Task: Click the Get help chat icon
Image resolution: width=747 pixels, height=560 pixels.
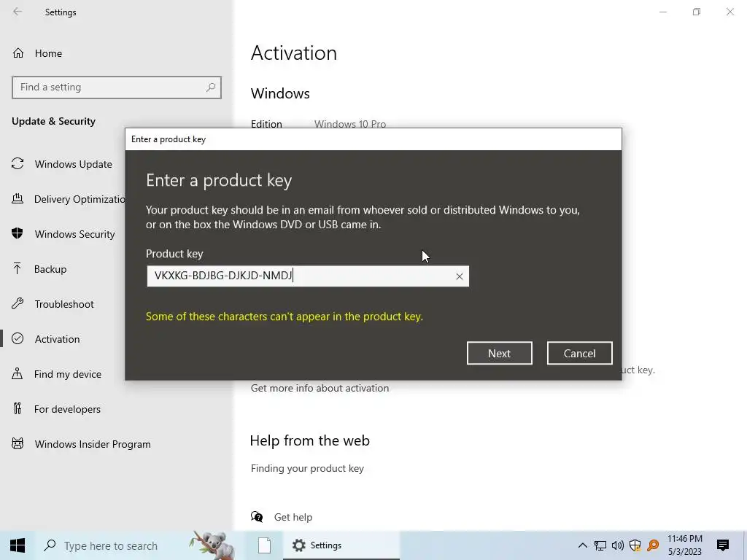Action: click(257, 517)
